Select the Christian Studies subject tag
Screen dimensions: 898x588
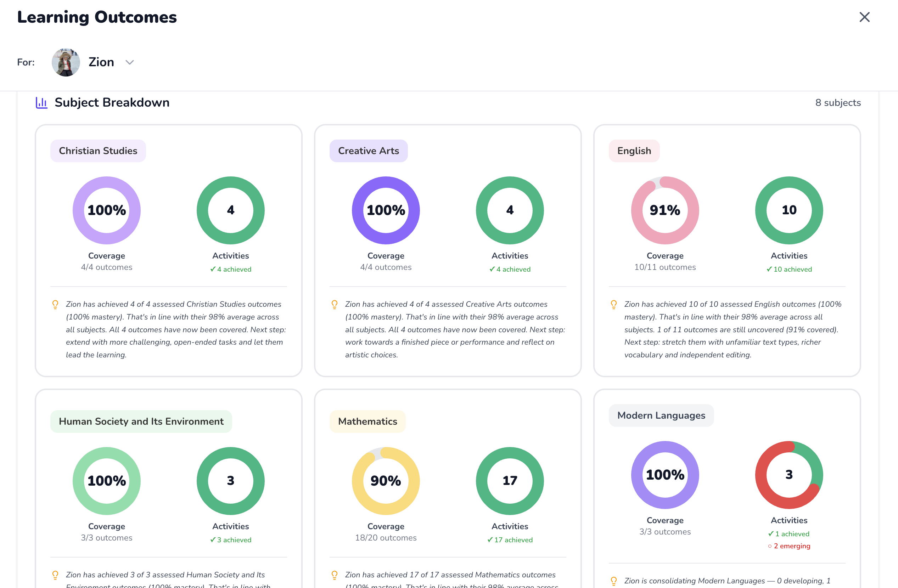[98, 151]
